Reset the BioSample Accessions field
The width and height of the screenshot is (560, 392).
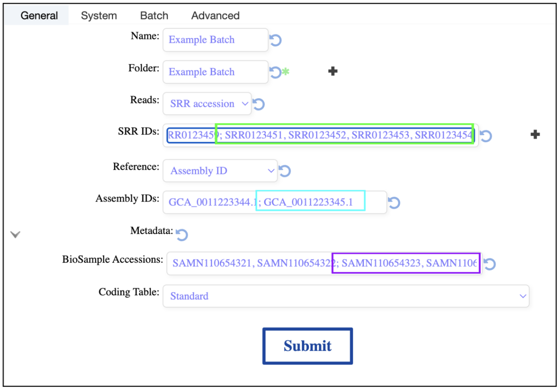[x=490, y=264]
